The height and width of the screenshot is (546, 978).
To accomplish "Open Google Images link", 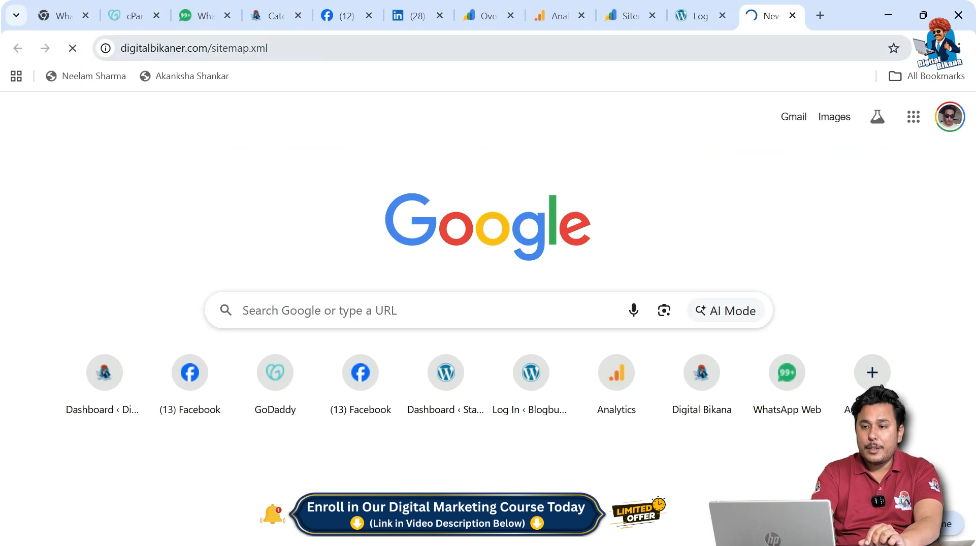I will [834, 117].
